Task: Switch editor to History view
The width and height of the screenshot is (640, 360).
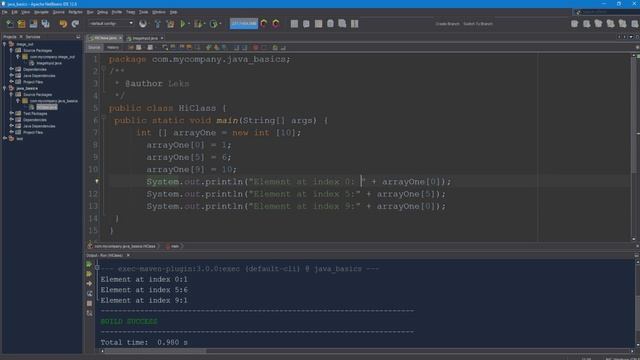Action: coord(113,47)
